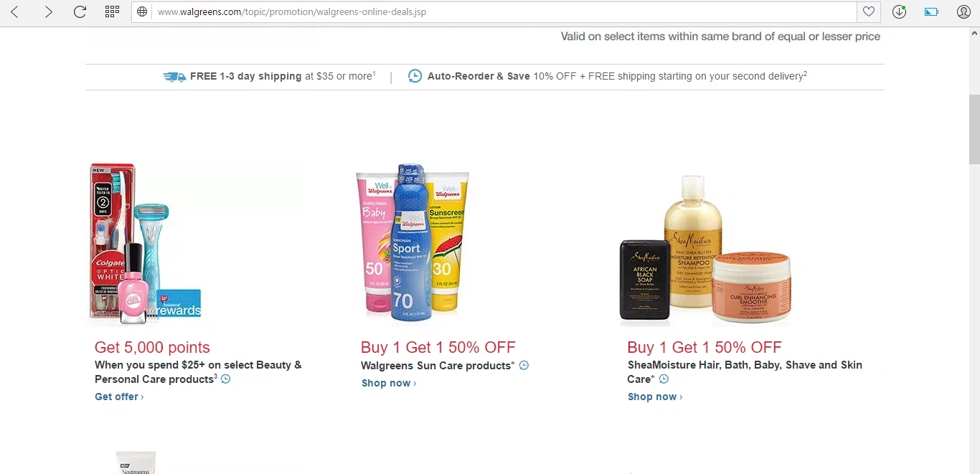Follow Shop now under SheaMoisture
The width and height of the screenshot is (980, 474).
pyautogui.click(x=655, y=397)
